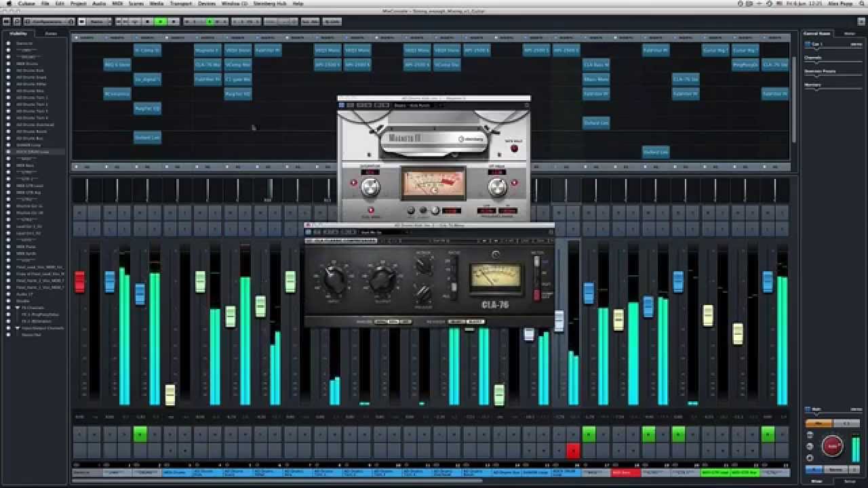Open the window layout setup icon at top right
The height and width of the screenshot is (488, 868).
[x=861, y=21]
